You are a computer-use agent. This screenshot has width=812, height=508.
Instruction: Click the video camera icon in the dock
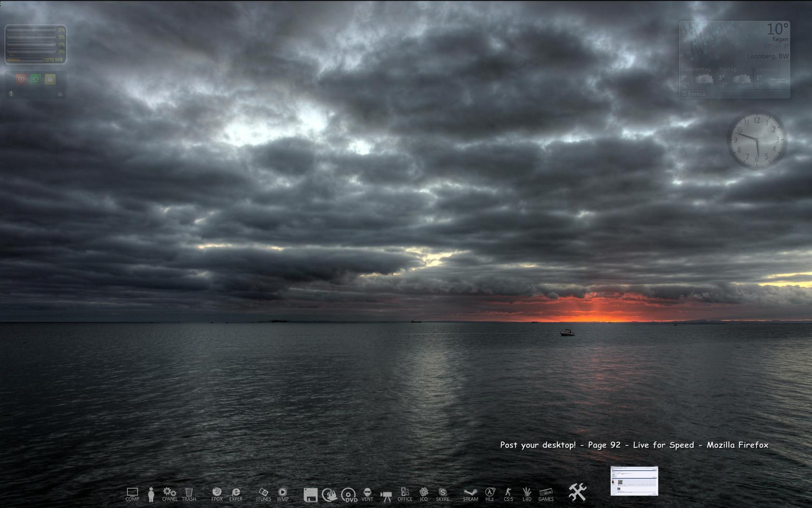pyautogui.click(x=386, y=496)
